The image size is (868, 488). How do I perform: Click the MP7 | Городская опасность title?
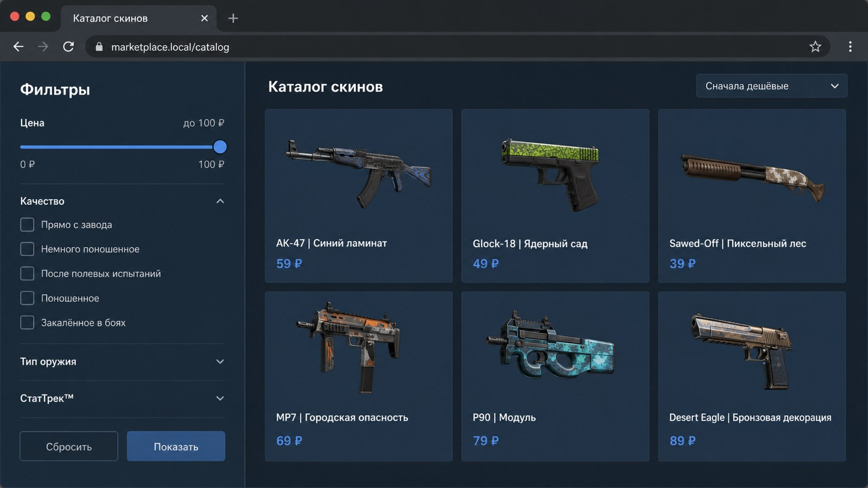click(x=342, y=418)
